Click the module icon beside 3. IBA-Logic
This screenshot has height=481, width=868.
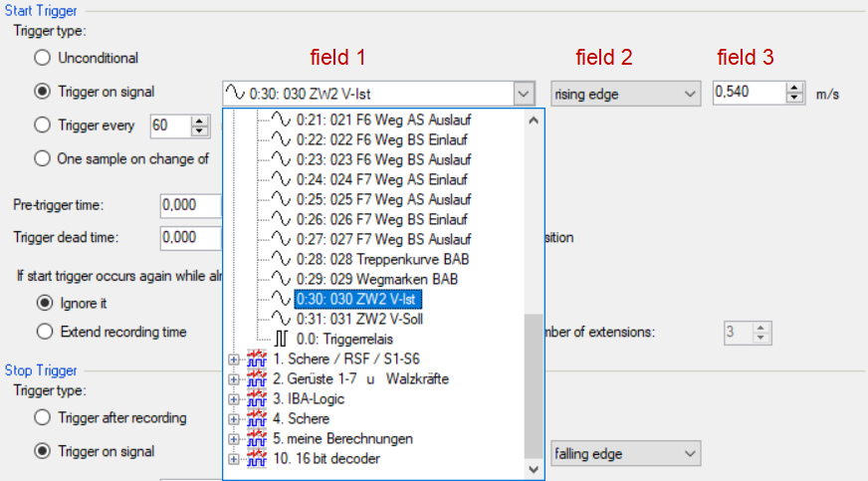click(258, 399)
